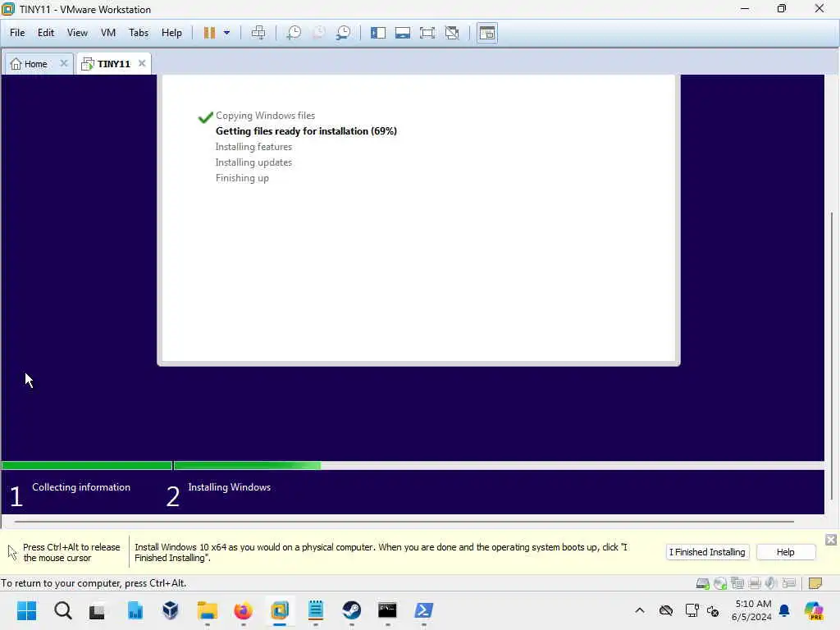Click the sound card status icon
The width and height of the screenshot is (840, 630).
(771, 583)
